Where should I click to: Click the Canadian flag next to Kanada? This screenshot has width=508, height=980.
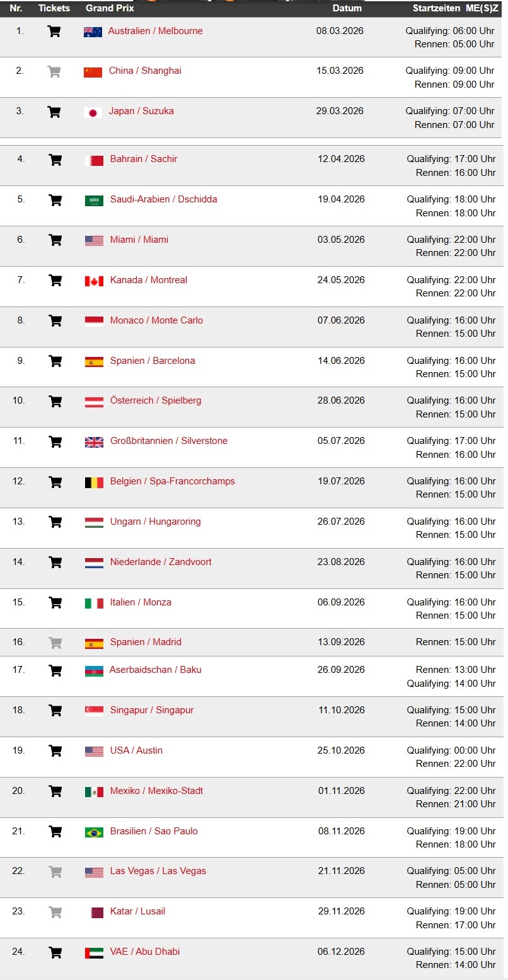[x=94, y=281]
